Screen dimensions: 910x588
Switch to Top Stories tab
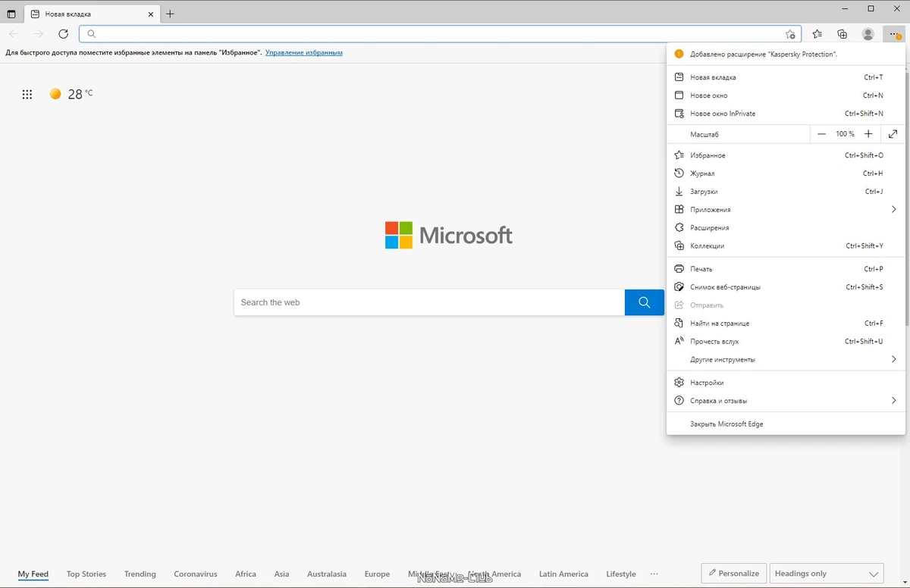point(86,574)
